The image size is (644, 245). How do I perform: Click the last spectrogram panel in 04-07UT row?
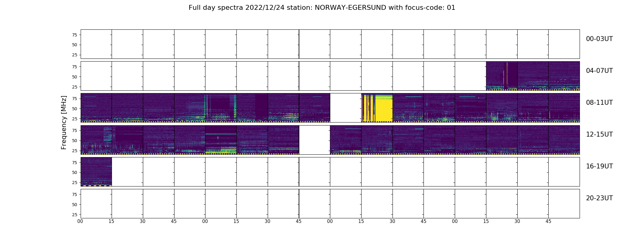pos(564,76)
